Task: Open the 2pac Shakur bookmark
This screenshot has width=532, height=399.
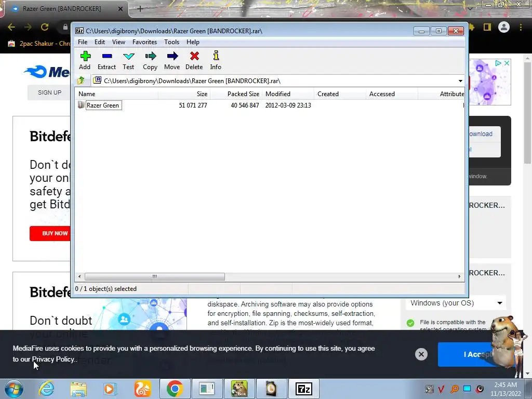Action: 39,44
